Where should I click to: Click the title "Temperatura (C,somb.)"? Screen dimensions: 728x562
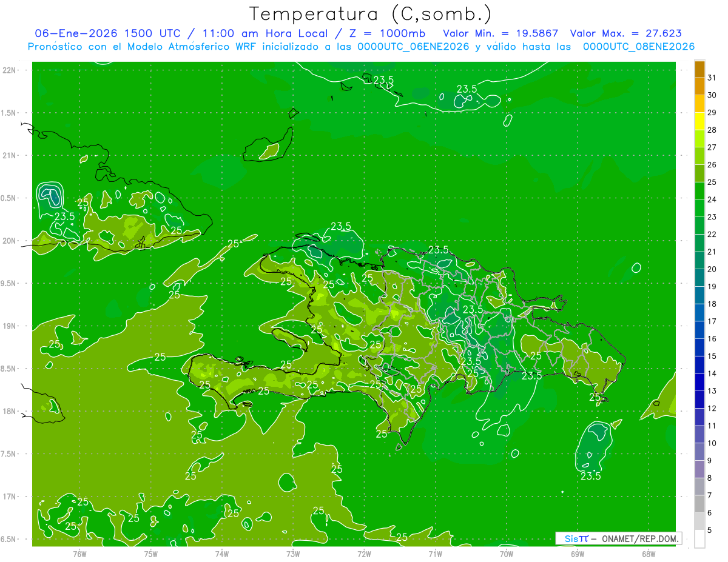point(371,15)
